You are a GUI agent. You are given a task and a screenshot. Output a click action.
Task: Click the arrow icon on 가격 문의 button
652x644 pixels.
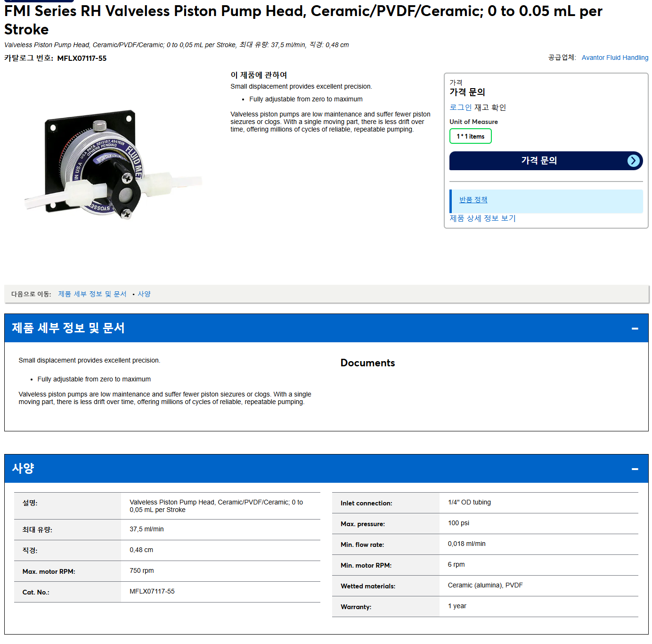(634, 161)
